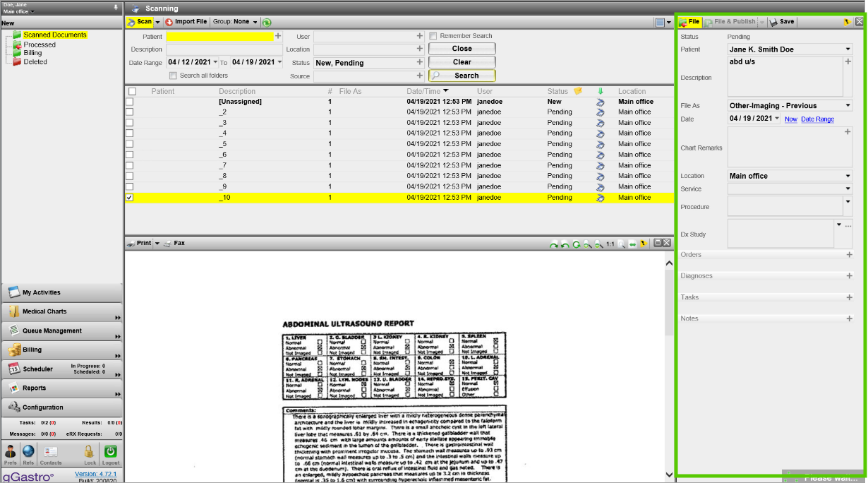Select Scanned Documents folder in tree

pyautogui.click(x=54, y=35)
